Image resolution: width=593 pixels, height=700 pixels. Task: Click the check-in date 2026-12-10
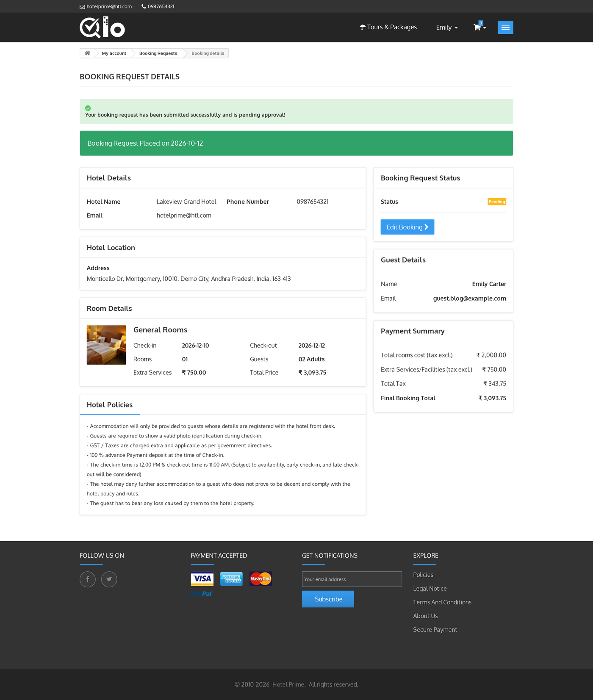195,346
